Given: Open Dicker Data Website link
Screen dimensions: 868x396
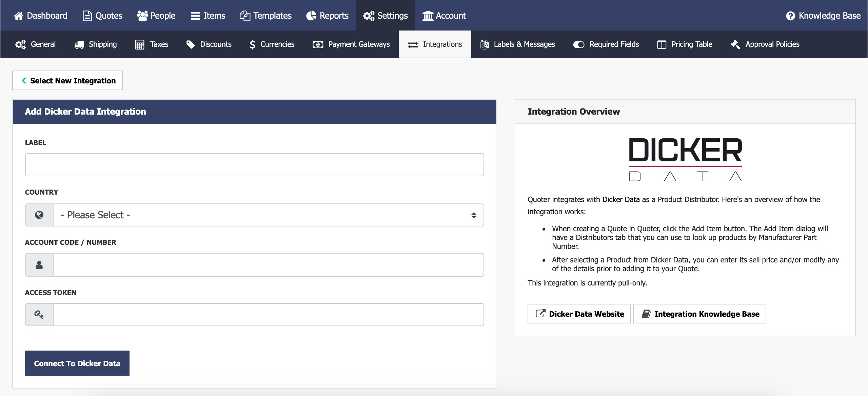Looking at the screenshot, I should pos(579,314).
